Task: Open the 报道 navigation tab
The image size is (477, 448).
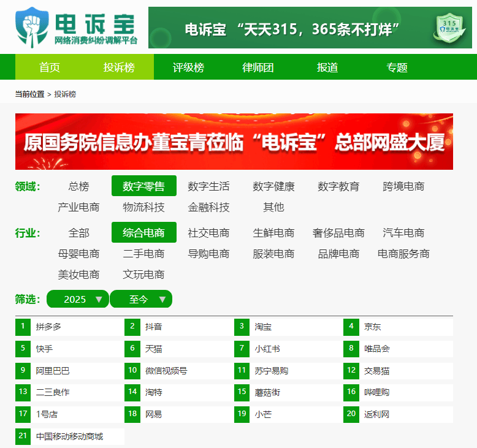Action: coord(327,67)
